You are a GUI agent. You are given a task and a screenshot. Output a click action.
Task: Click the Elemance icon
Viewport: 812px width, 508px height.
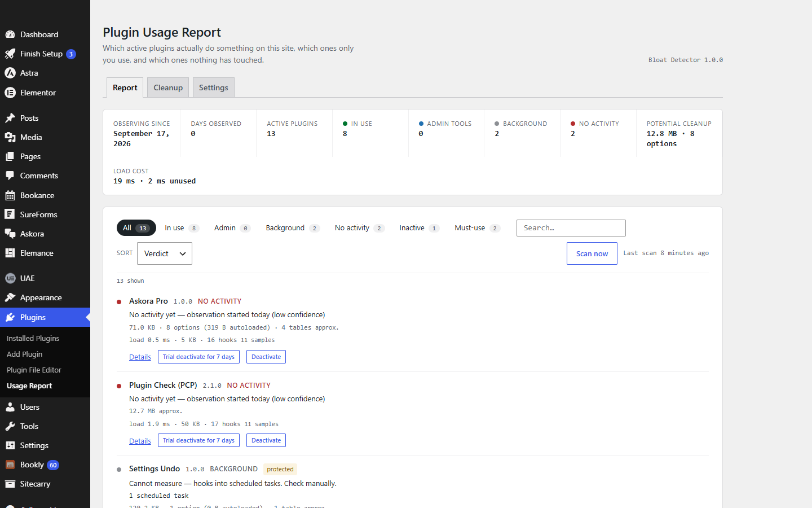pos(10,253)
